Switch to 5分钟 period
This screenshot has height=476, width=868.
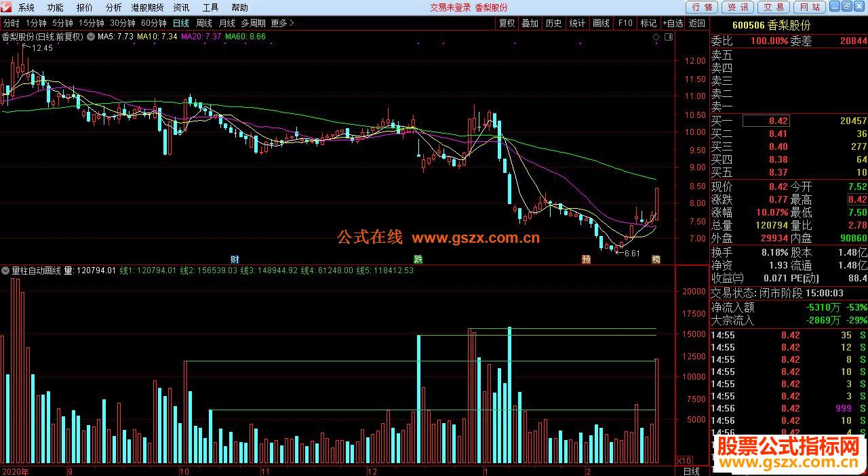62,22
